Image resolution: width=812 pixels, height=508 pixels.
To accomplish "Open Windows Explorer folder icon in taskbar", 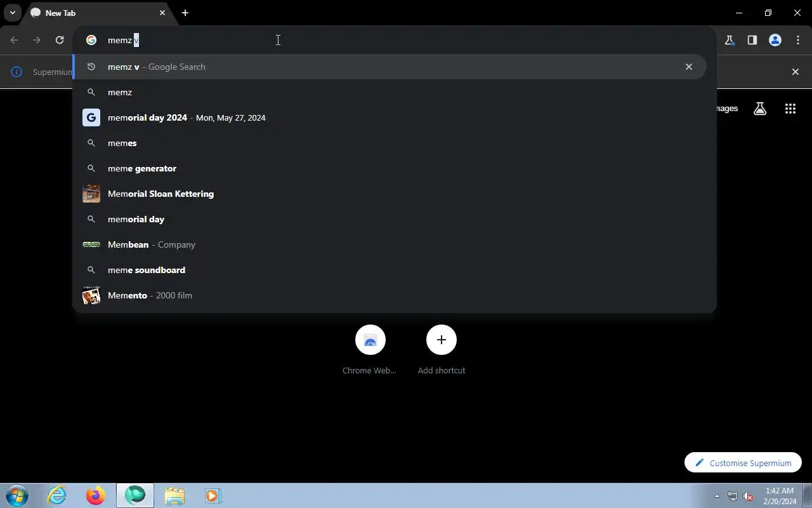I will tap(174, 495).
